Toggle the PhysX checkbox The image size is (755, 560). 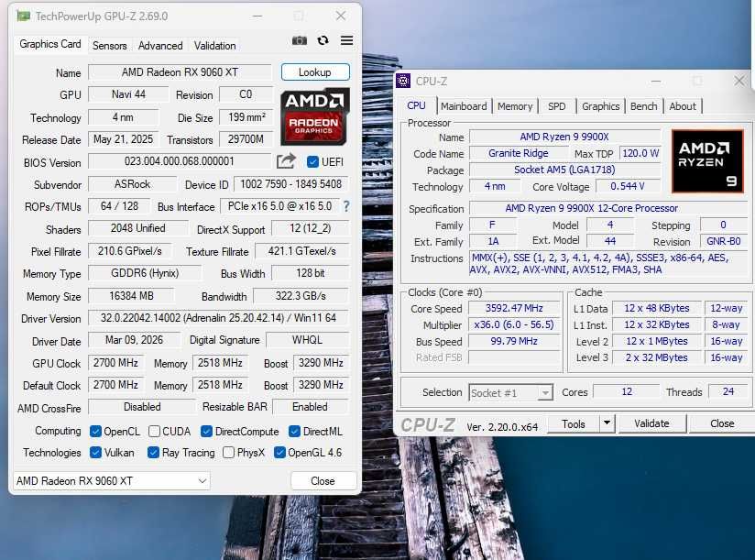(x=229, y=453)
